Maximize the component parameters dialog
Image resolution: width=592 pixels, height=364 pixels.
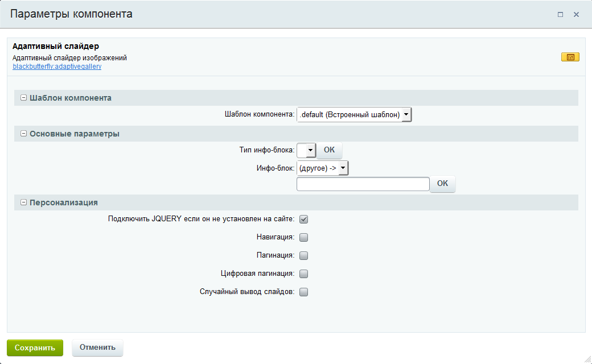point(560,15)
